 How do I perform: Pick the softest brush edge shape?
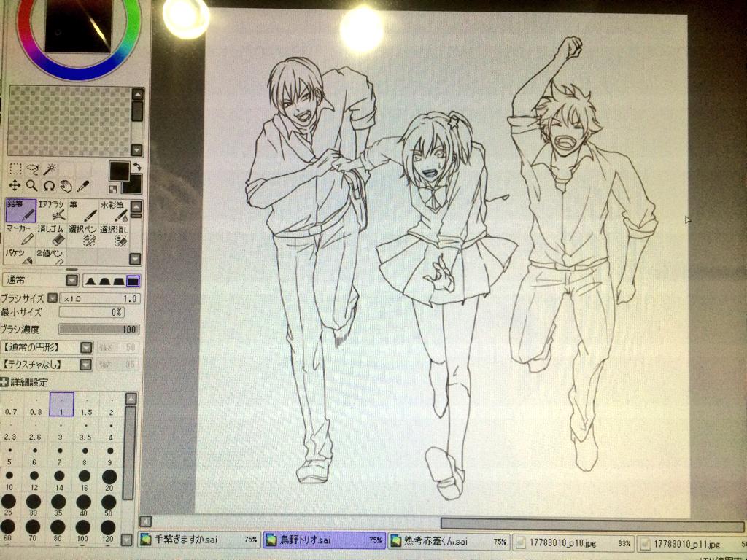(90, 281)
